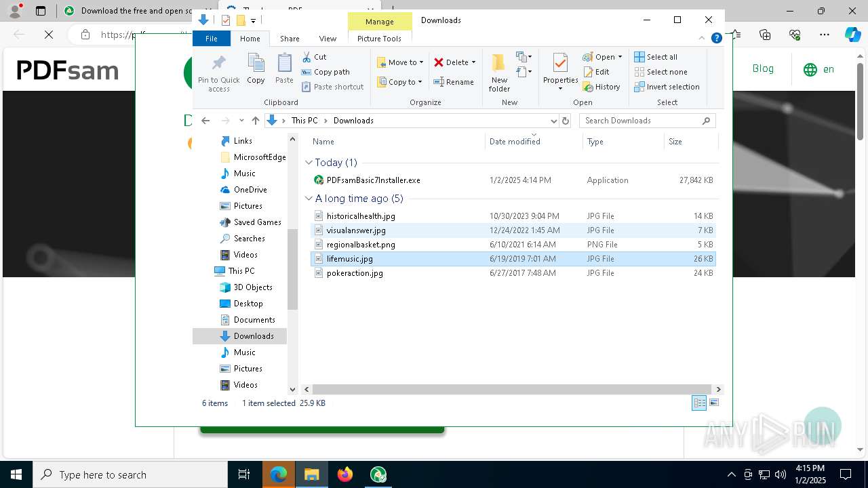Open the Move to dropdown

click(400, 62)
